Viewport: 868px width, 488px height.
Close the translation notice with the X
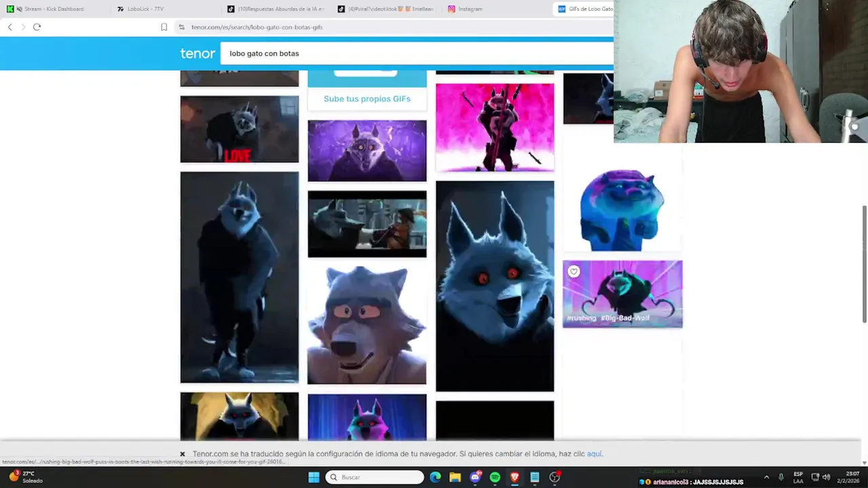point(182,454)
